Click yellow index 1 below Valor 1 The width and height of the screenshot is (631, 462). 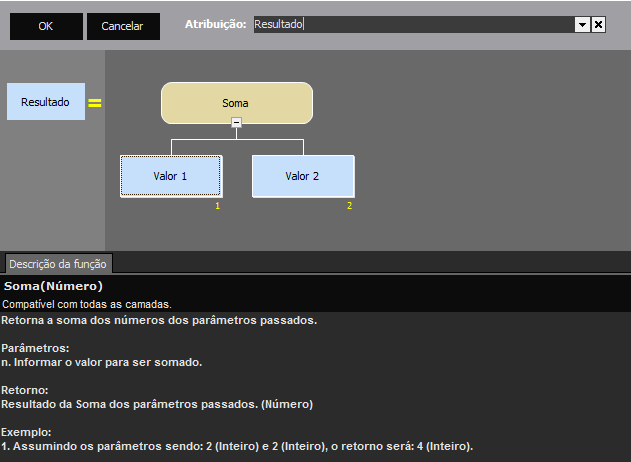pos(217,206)
